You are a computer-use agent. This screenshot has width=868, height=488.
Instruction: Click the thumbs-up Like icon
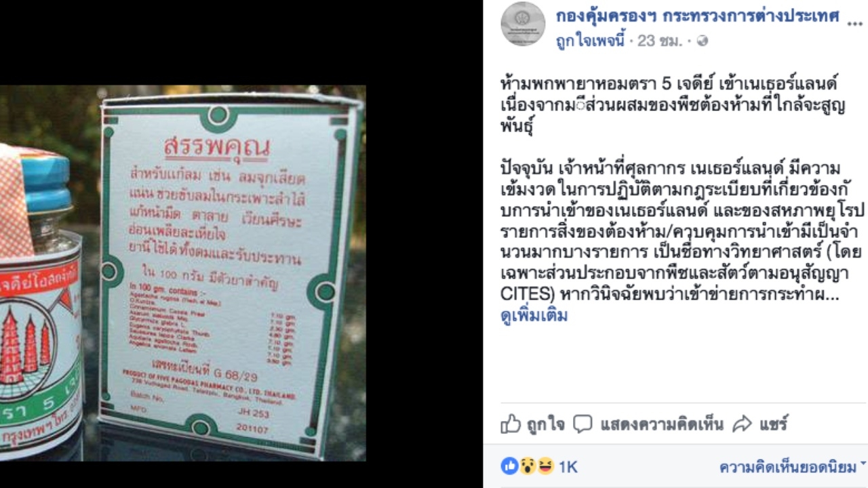(x=510, y=425)
